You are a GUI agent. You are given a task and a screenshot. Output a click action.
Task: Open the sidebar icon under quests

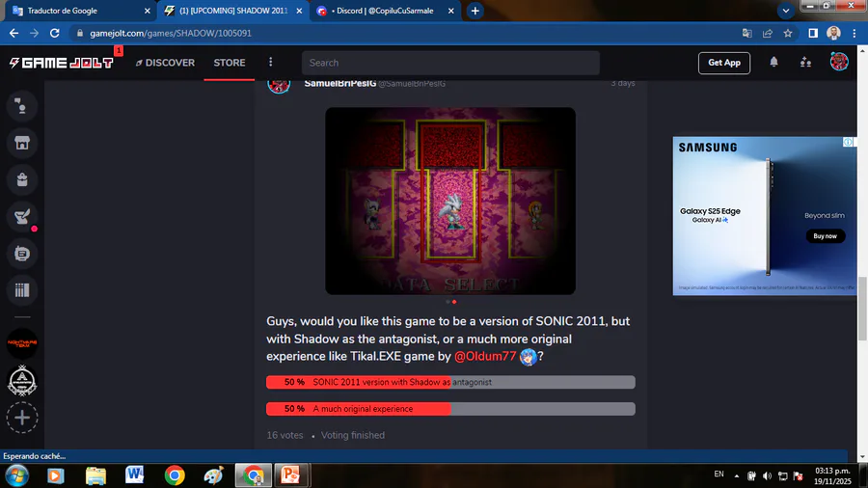coord(22,254)
